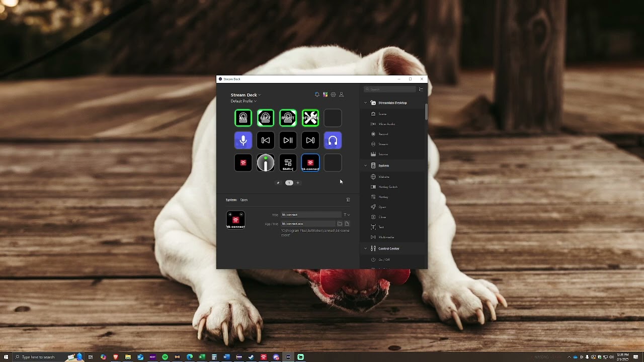Select the RIGHT key on the deck
Viewport: 644px width, 362px height.
pos(288,118)
